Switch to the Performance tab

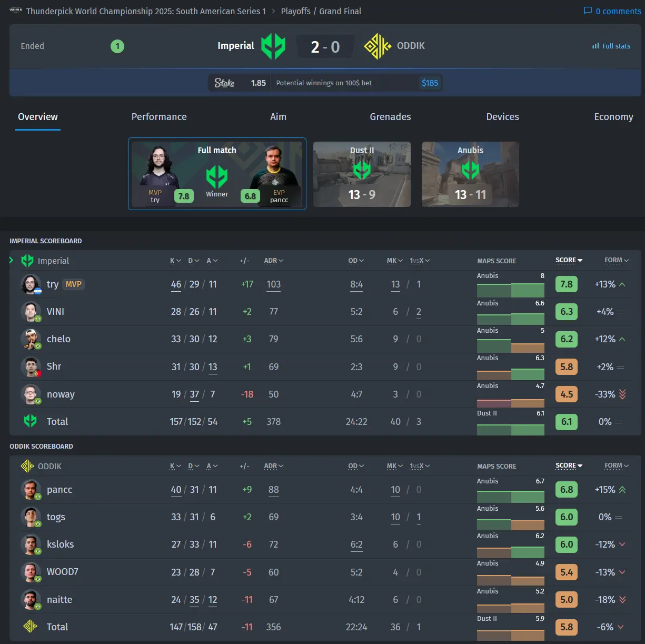[159, 117]
